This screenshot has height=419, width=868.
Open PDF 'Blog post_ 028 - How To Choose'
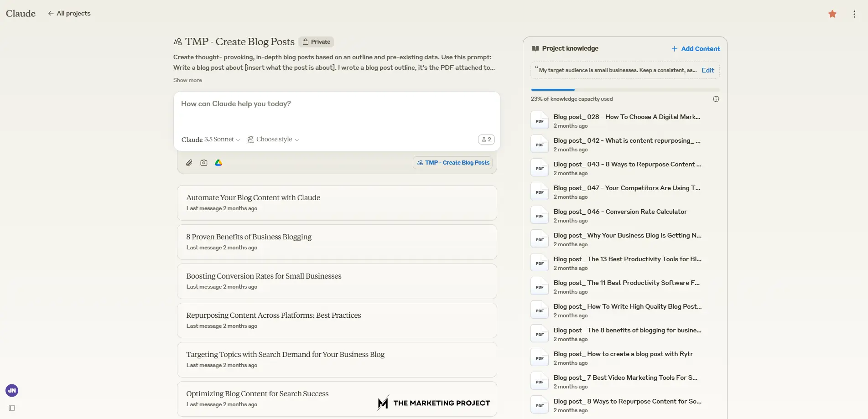tap(625, 121)
